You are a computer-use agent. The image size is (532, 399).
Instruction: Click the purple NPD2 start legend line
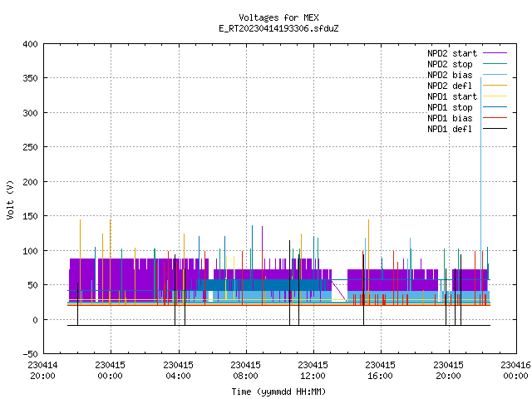495,53
